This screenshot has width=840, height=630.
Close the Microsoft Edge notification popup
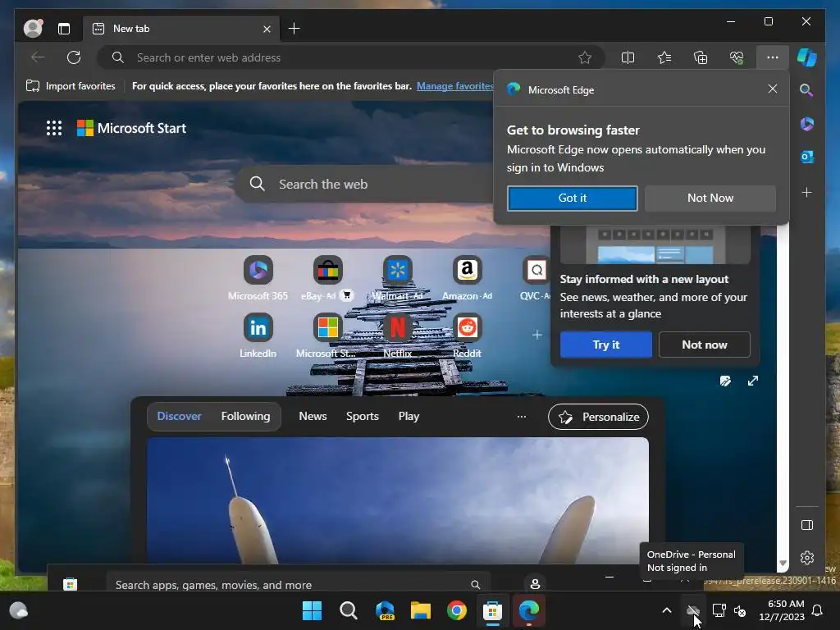coord(773,89)
